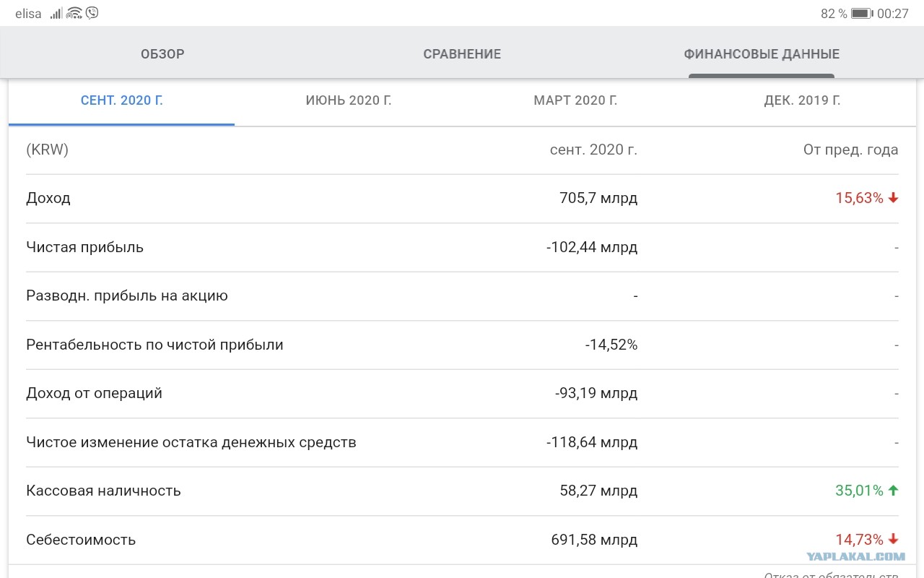
Task: Tap the 14,73% cost change value
Action: (859, 540)
